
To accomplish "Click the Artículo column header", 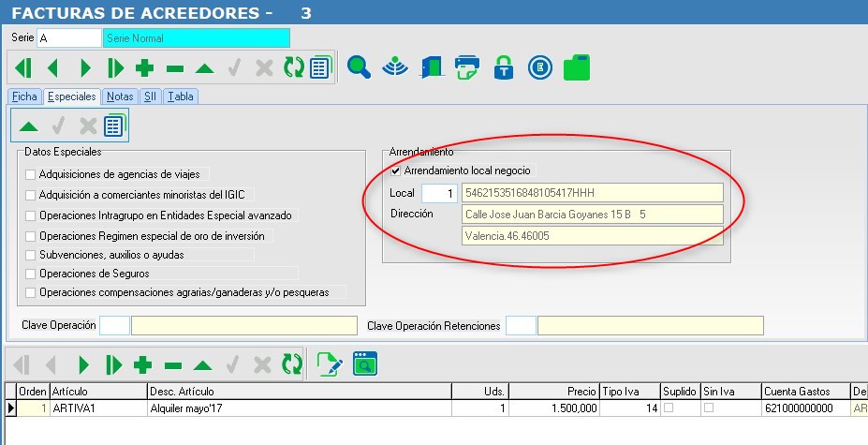I will pos(98,392).
